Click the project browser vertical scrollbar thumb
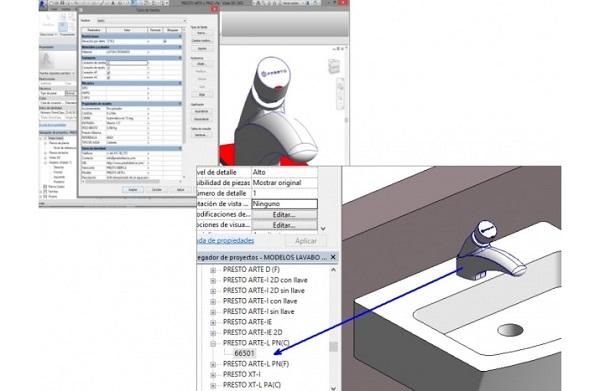Image resolution: width=600 pixels, height=391 pixels. [x=333, y=347]
